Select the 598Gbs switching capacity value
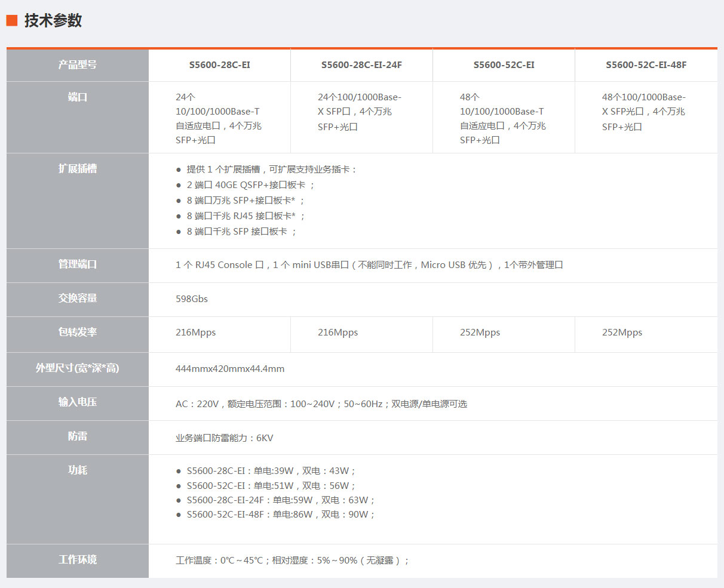The height and width of the screenshot is (588, 724). pos(192,299)
